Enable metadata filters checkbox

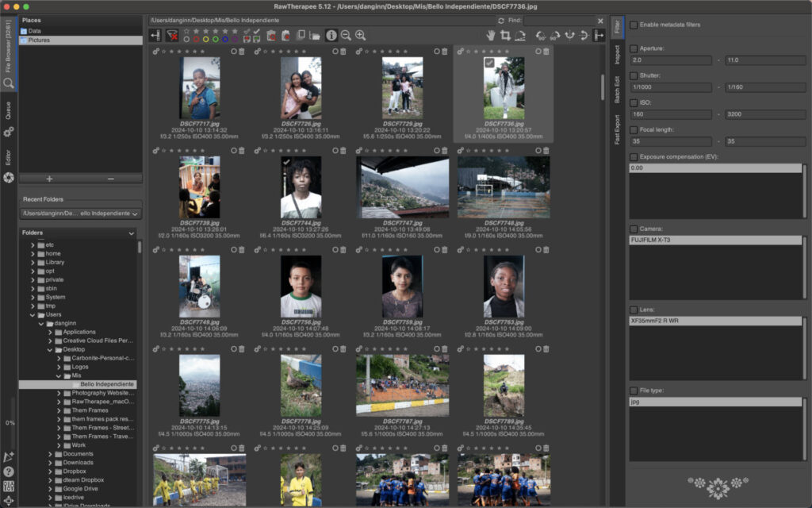pyautogui.click(x=634, y=25)
